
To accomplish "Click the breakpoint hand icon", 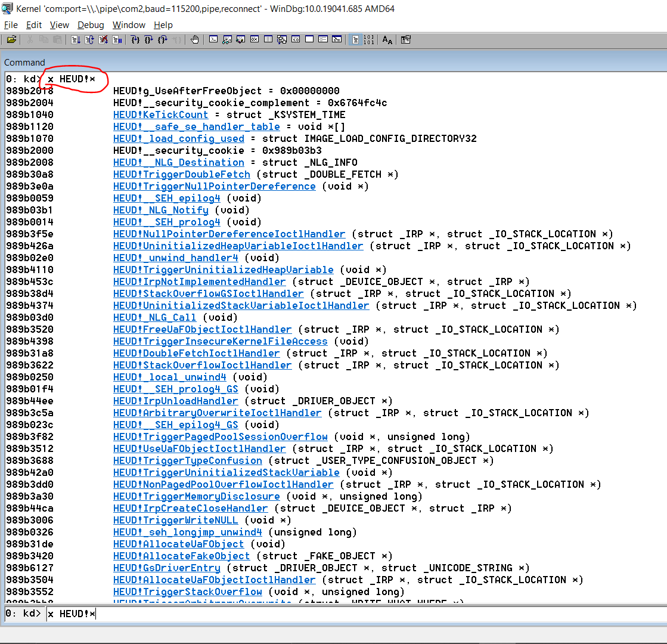I will point(195,40).
